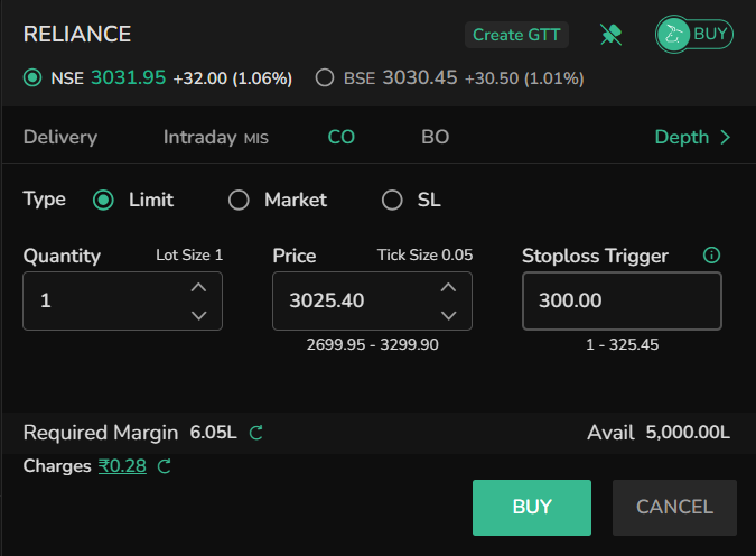756x556 pixels.
Task: Choose SL order type
Action: coord(392,200)
